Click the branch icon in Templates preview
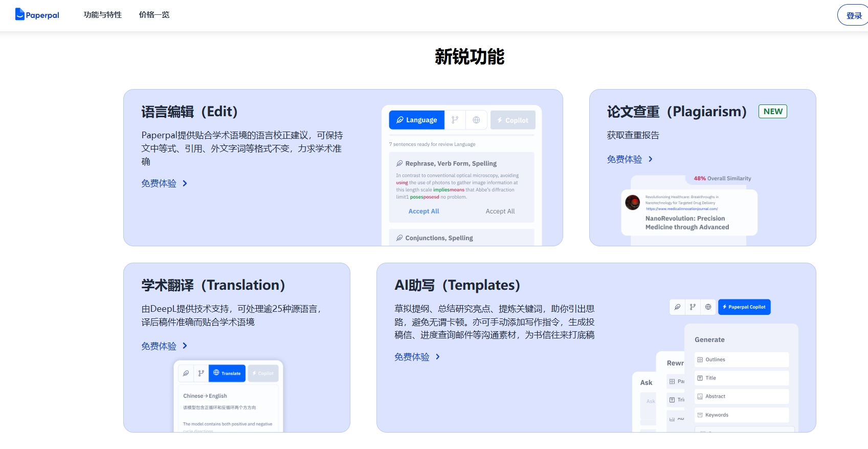Viewport: 868px width, 449px height. click(693, 307)
